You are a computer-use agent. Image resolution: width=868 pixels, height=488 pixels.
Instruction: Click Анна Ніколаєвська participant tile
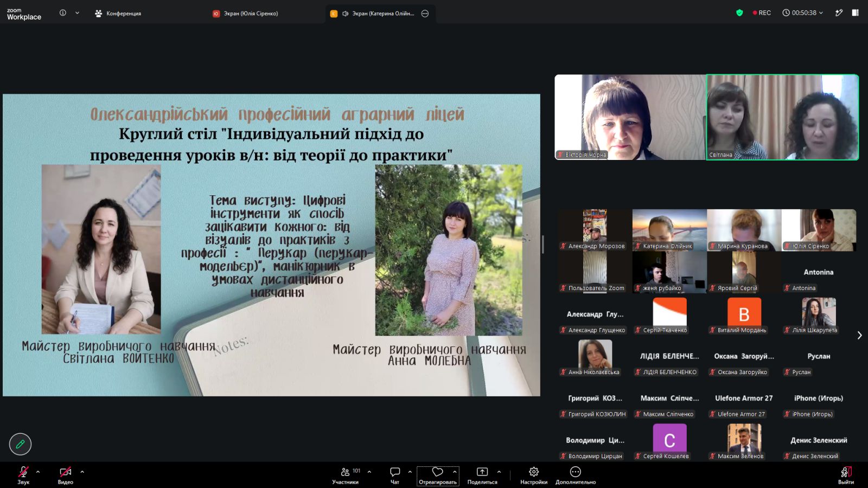595,356
